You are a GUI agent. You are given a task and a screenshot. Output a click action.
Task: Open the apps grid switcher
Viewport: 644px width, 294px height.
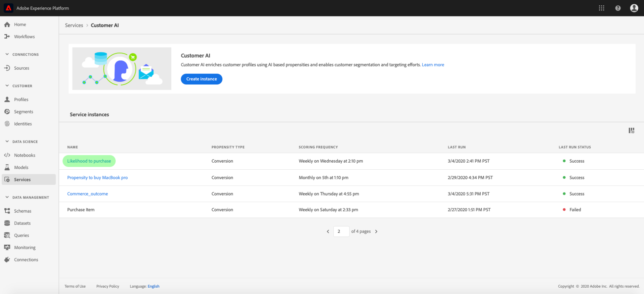click(x=602, y=8)
